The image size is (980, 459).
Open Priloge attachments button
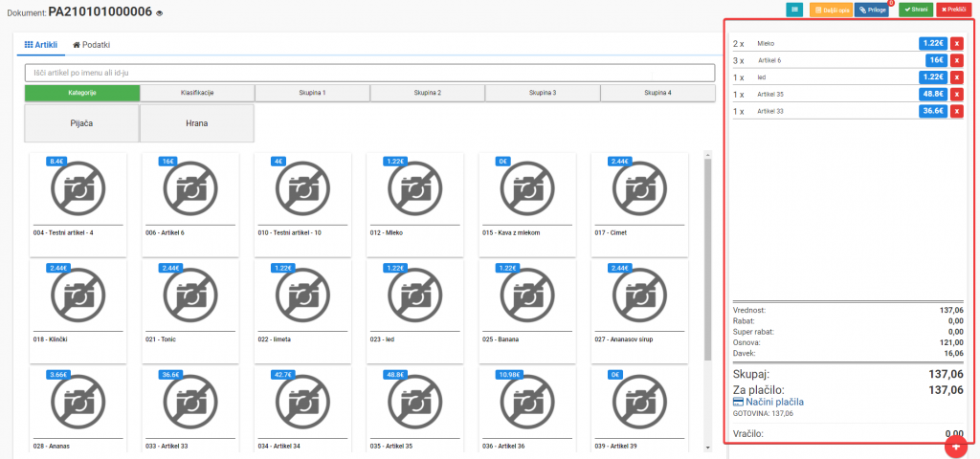pyautogui.click(x=871, y=11)
